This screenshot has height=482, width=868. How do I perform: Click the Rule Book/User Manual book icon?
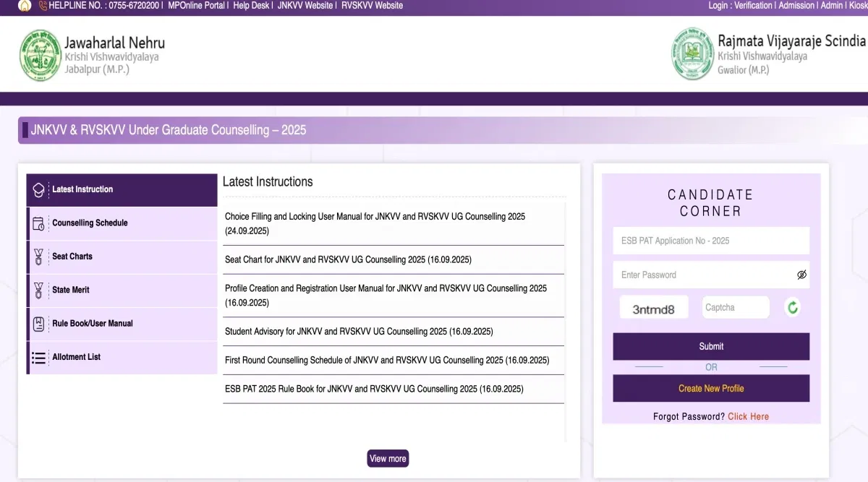[39, 324]
